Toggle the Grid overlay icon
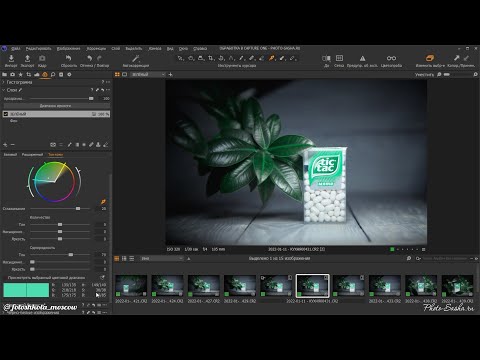Screen dimensions: 480x360 (x=339, y=58)
